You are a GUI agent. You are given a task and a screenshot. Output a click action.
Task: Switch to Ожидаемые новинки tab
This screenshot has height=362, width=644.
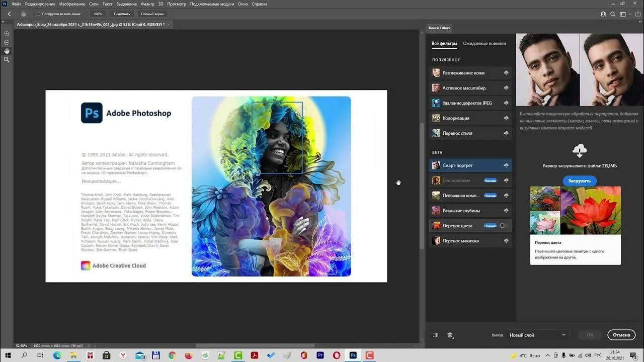pos(485,44)
